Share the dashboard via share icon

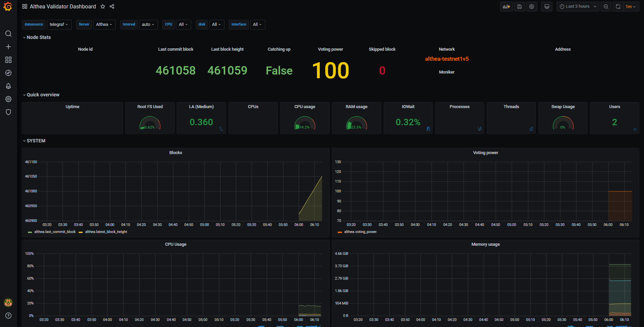(x=112, y=6)
